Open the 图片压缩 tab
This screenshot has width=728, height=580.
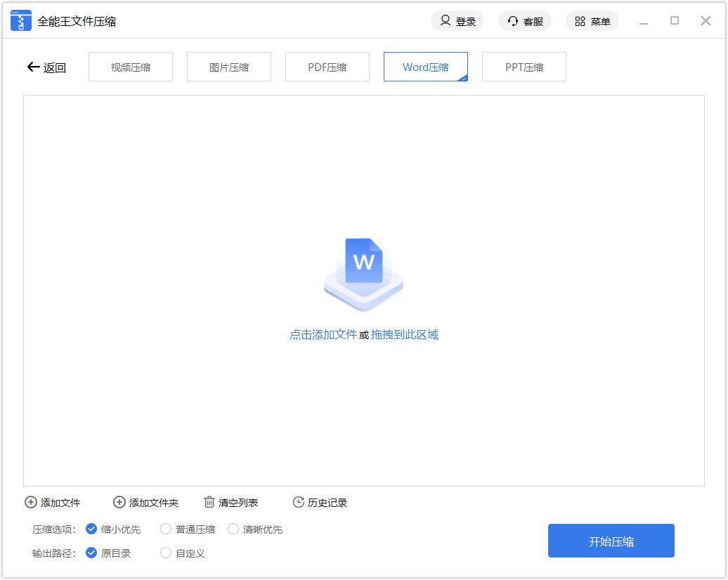pos(229,67)
